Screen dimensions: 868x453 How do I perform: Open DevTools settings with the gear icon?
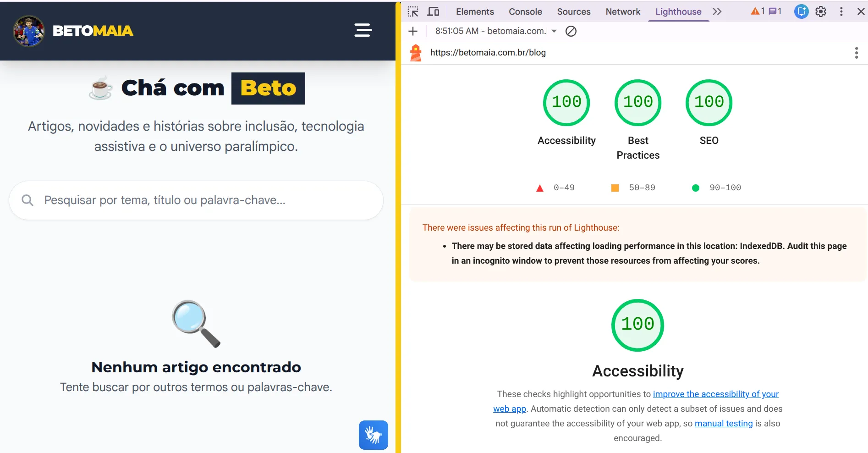coord(821,11)
